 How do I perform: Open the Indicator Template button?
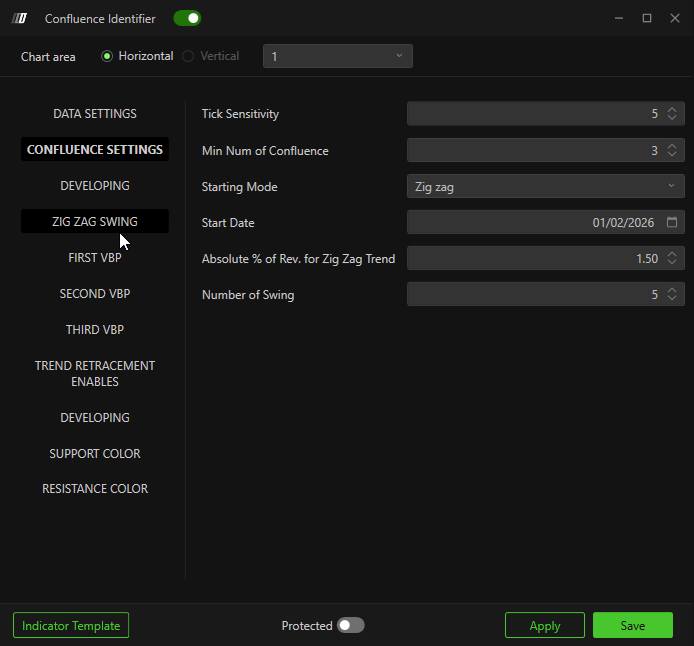tap(71, 625)
